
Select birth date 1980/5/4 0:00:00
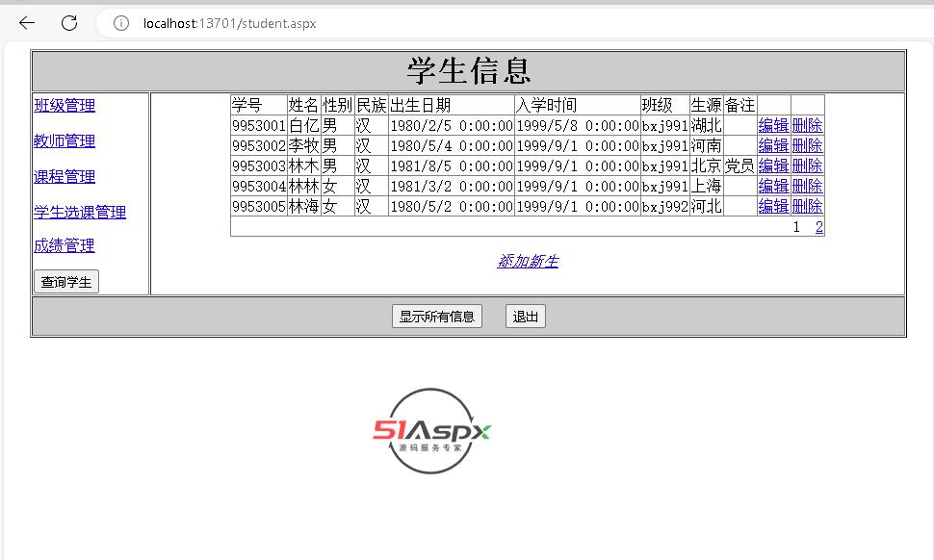click(452, 146)
